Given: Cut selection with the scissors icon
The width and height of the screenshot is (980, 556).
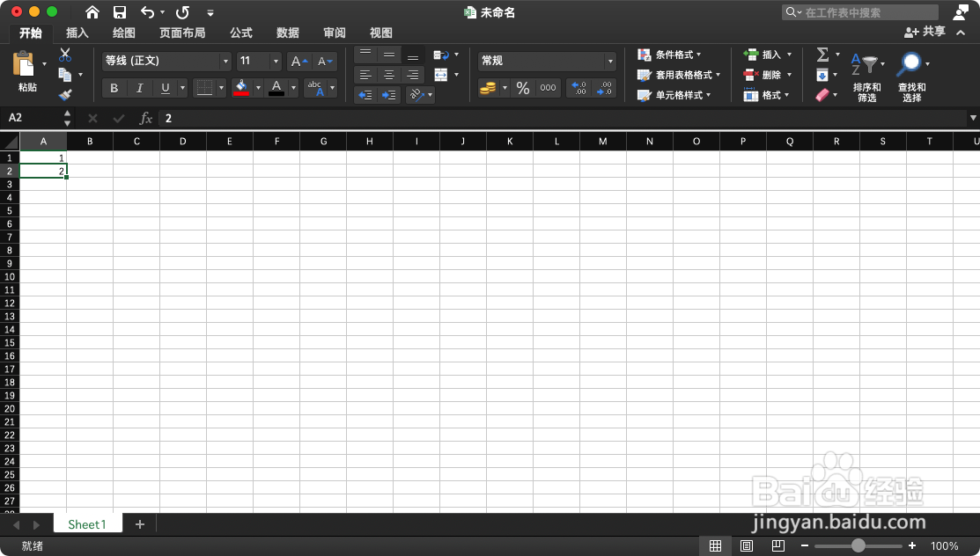Looking at the screenshot, I should pos(65,55).
